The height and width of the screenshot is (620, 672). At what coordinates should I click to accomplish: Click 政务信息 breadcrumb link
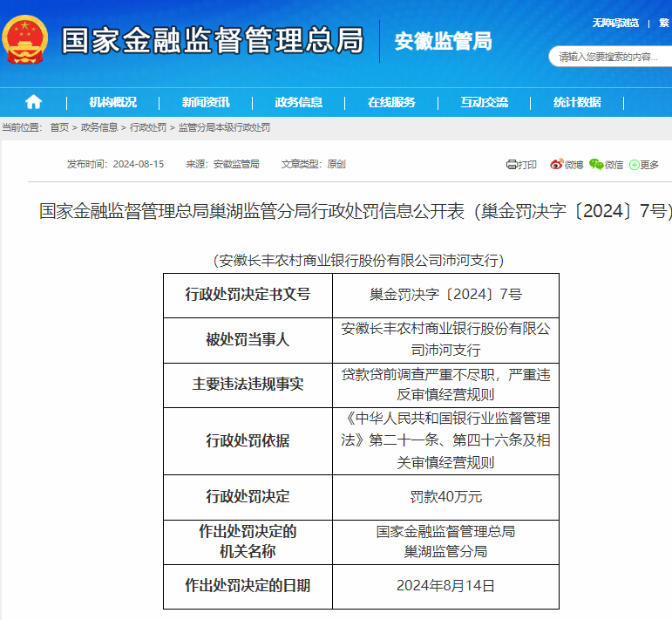99,127
